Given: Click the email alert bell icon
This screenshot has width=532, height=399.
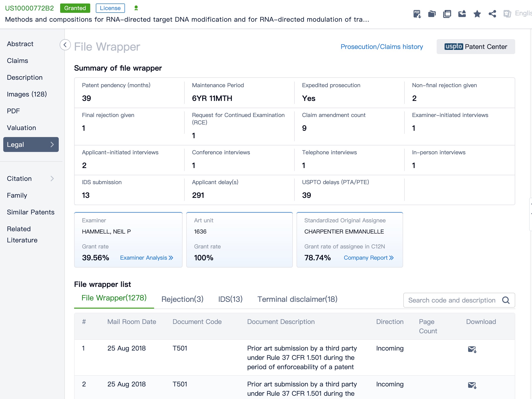Looking at the screenshot, I should [462, 14].
